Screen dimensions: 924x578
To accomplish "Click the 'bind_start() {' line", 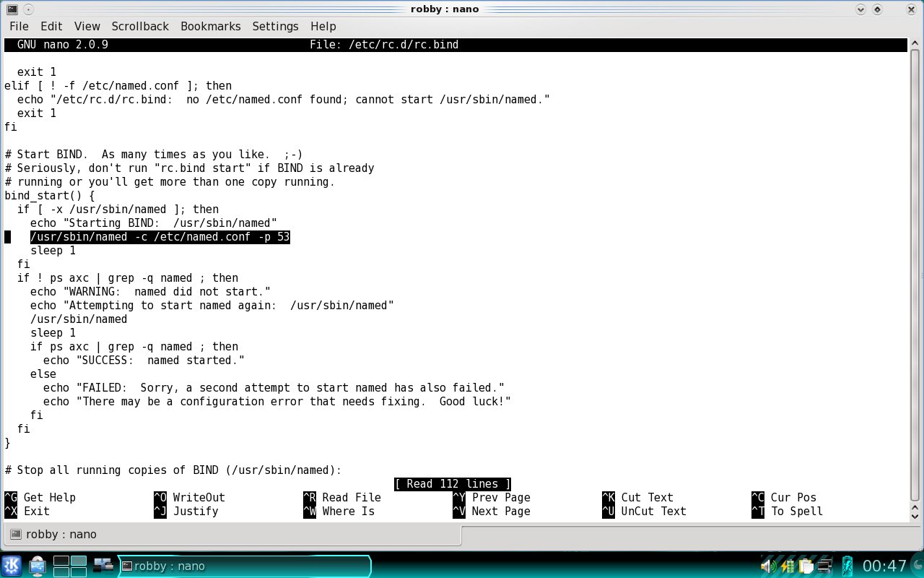I will (x=50, y=196).
